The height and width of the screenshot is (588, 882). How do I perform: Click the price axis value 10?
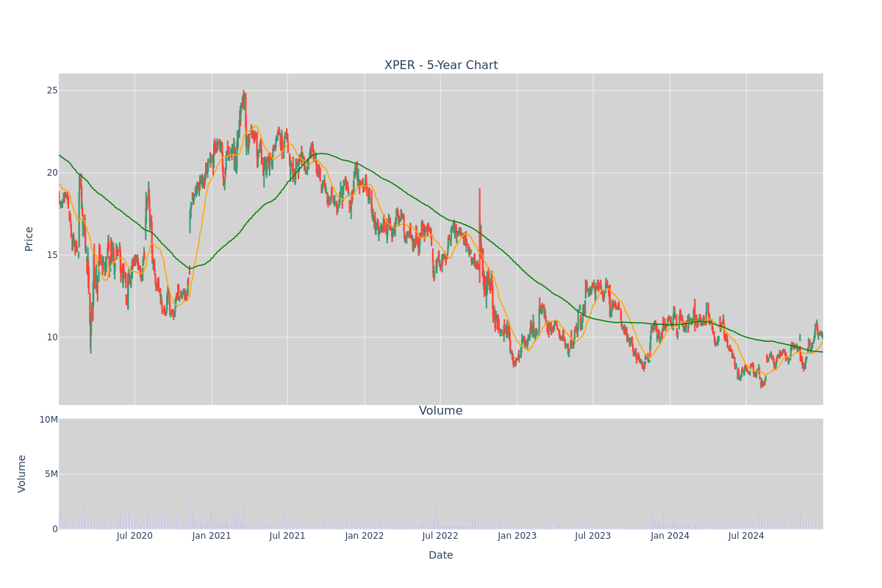(52, 337)
